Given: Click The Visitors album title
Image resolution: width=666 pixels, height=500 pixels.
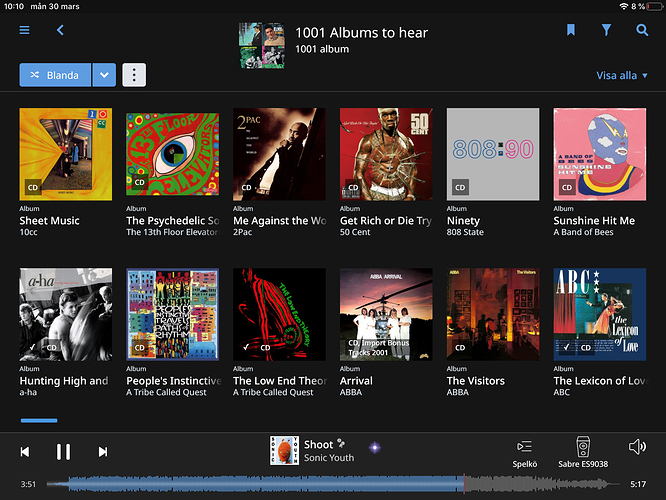Looking at the screenshot, I should coord(475,381).
